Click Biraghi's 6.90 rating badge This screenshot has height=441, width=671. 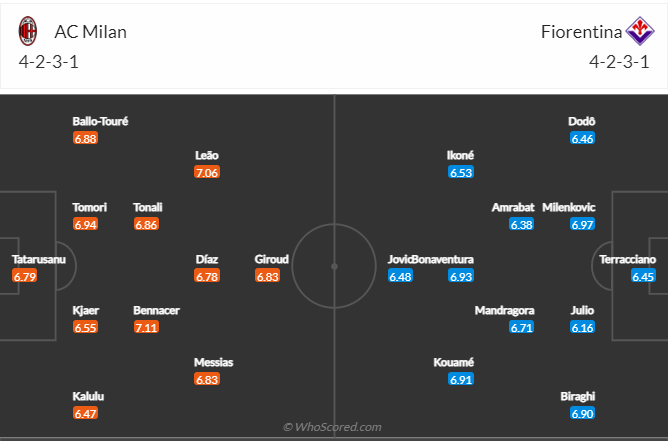pos(583,413)
